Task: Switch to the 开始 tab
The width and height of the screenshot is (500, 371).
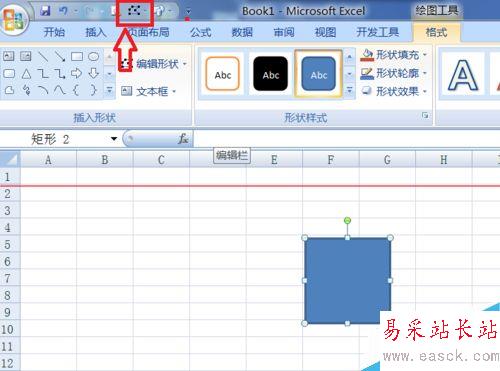Action: pyautogui.click(x=54, y=32)
